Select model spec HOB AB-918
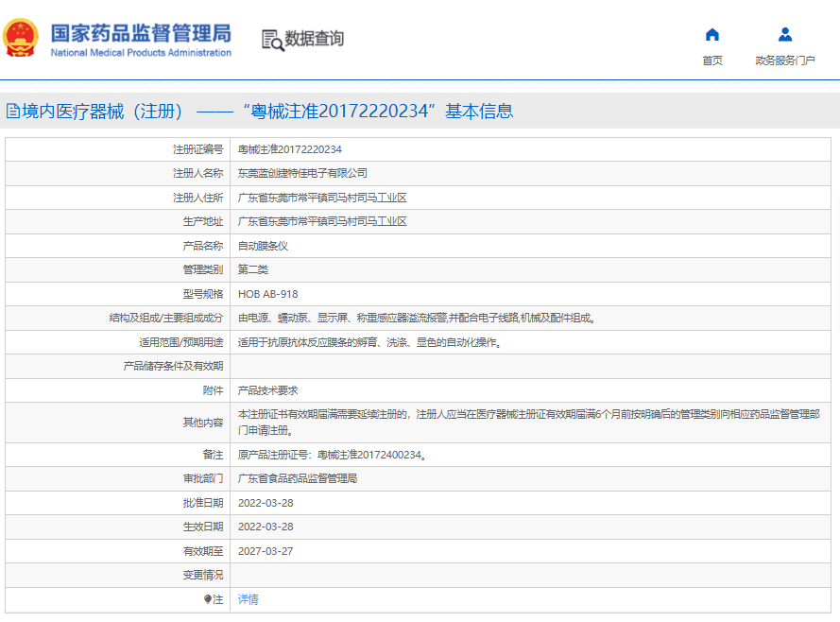 [267, 294]
